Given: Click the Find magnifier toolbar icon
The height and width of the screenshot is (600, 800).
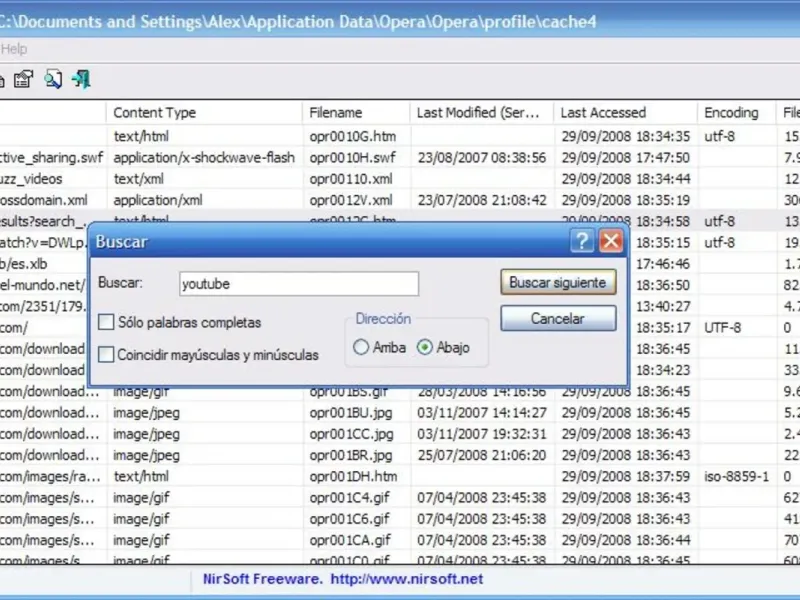Looking at the screenshot, I should coord(53,80).
